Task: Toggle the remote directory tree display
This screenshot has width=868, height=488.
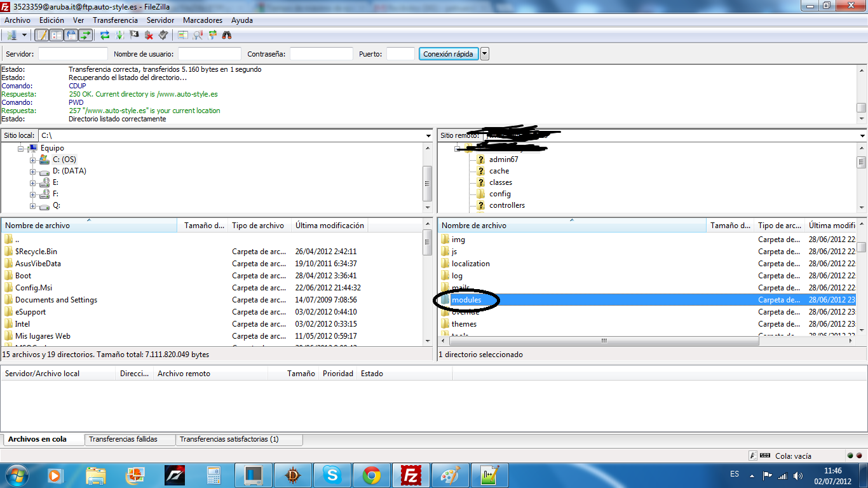Action: (x=71, y=35)
